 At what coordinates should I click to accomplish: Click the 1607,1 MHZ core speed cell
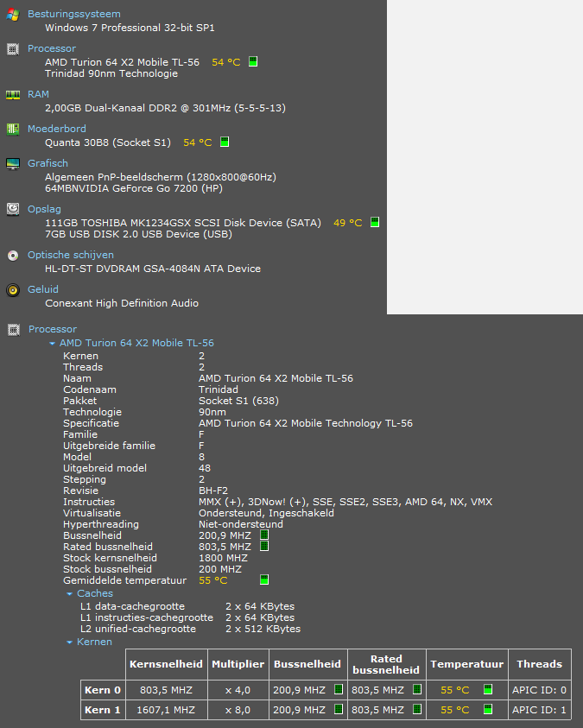pos(166,710)
